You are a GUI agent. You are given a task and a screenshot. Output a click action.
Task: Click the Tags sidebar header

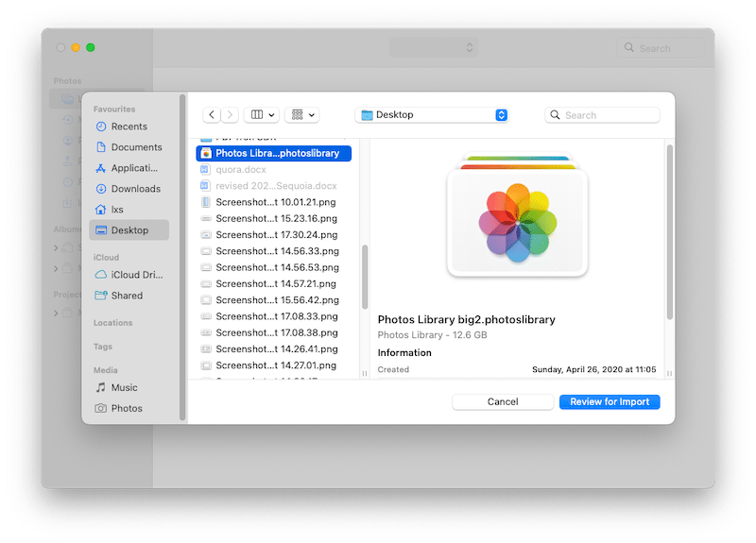[103, 347]
